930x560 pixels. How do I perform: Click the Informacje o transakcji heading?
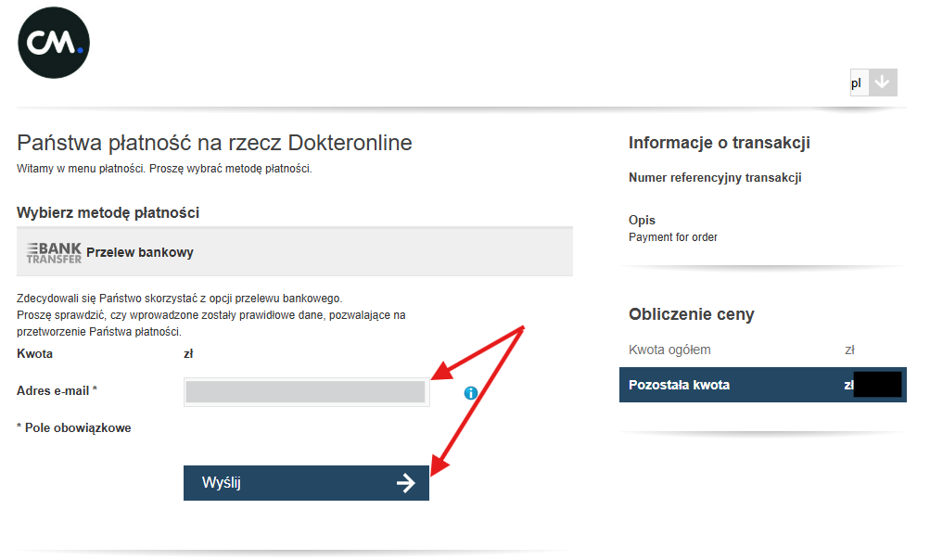(x=720, y=143)
